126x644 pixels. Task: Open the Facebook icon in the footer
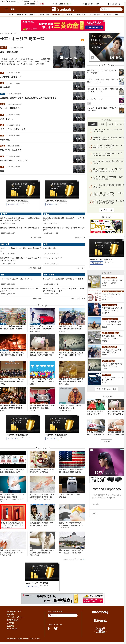coord(49,628)
